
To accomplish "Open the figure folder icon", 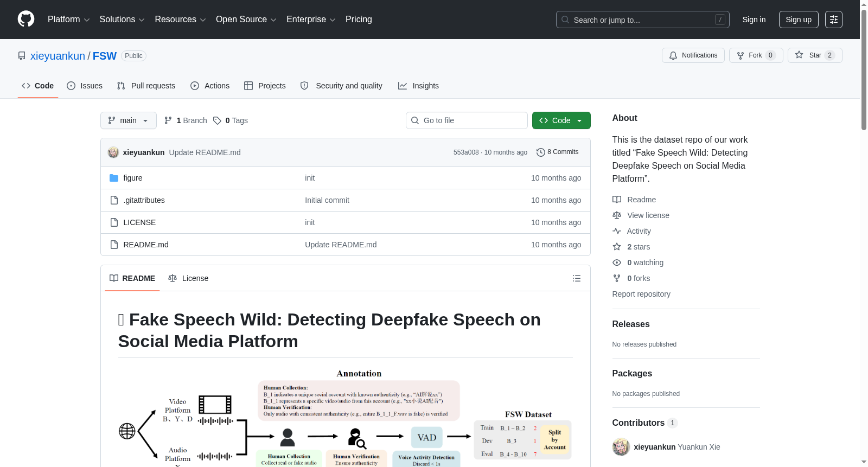I will click(114, 178).
